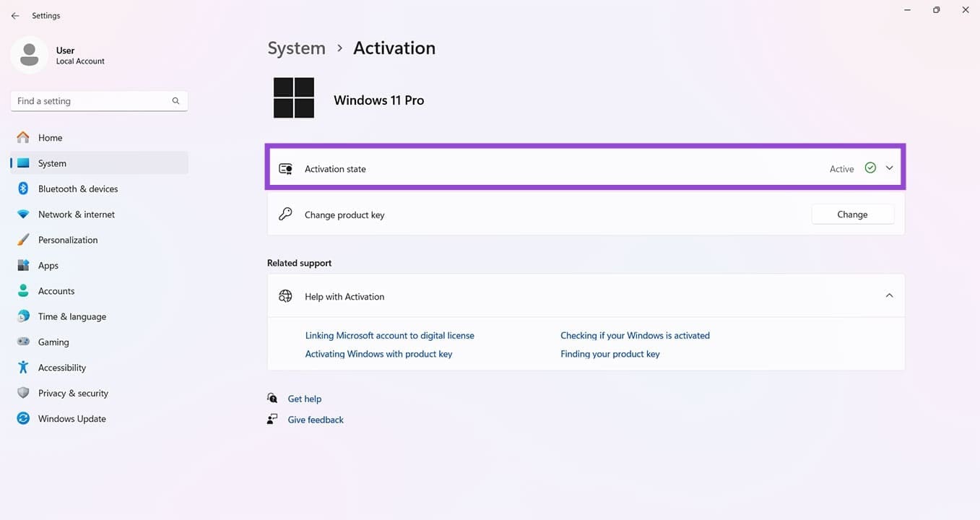Click the Privacy shield icon
Screen dimensions: 980x520
(23, 393)
